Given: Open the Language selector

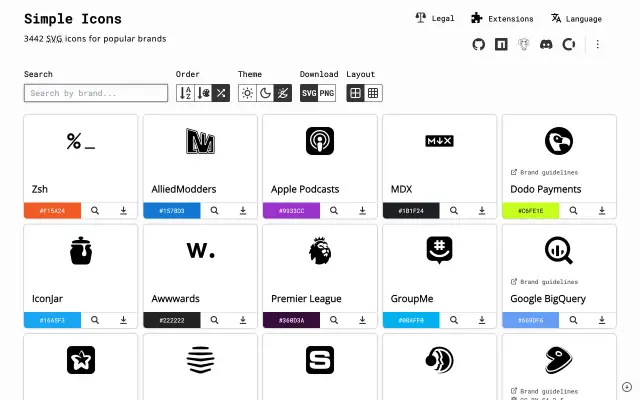Looking at the screenshot, I should click(576, 18).
